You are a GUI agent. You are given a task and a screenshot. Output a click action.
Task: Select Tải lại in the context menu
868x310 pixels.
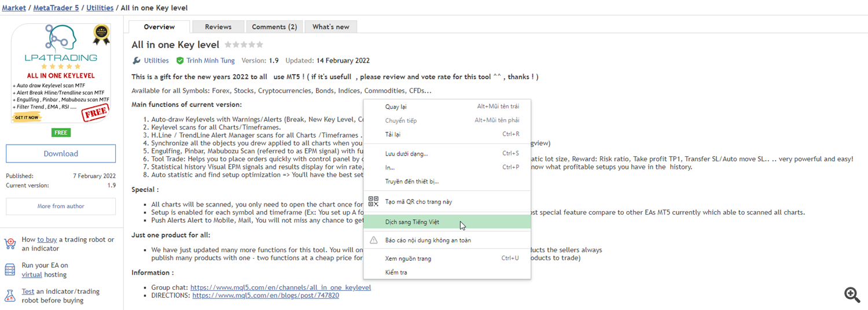(447, 134)
